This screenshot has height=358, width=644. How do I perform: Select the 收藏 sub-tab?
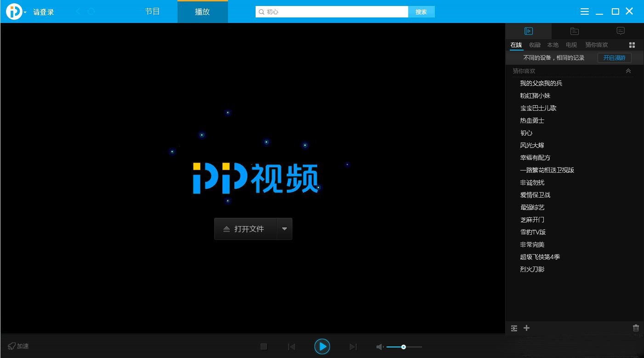click(x=535, y=45)
